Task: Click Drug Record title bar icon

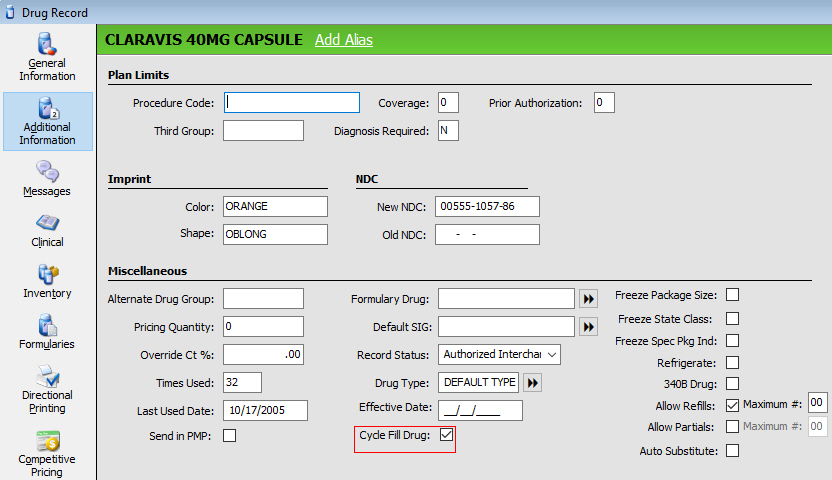Action: coord(10,12)
